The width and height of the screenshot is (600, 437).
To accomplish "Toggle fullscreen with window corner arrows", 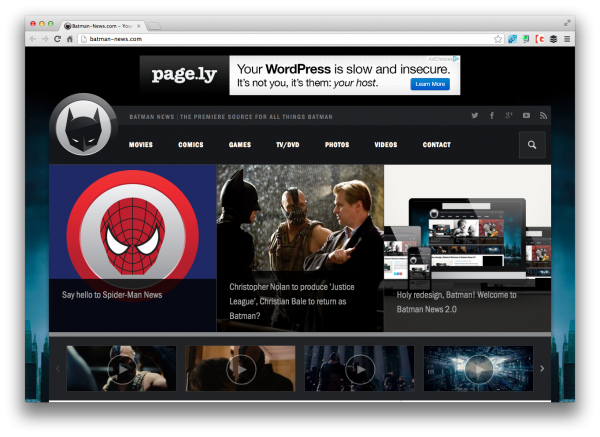I will [x=567, y=23].
